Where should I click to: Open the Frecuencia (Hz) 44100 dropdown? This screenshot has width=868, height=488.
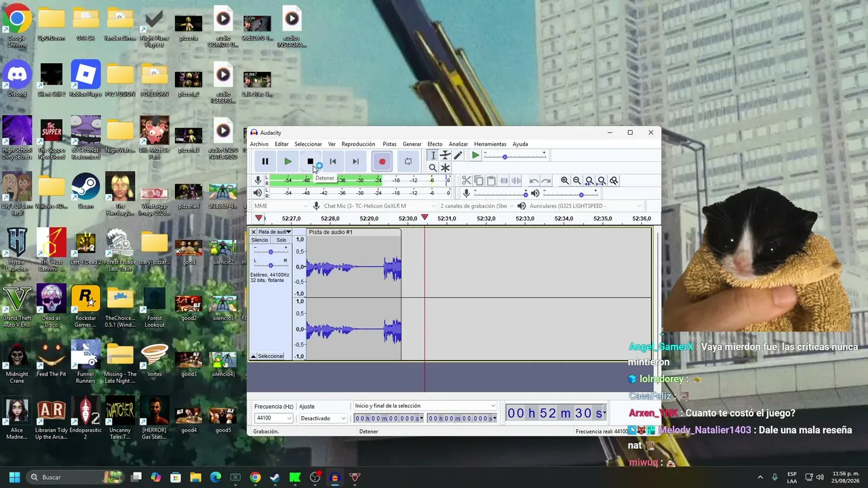point(273,418)
